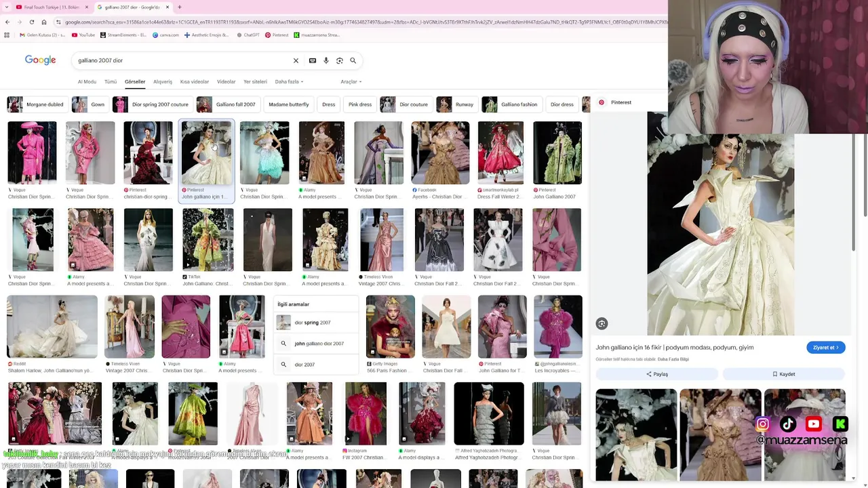Image resolution: width=868 pixels, height=488 pixels.
Task: Filter by the Galliano fall 2007 chip
Action: tap(228, 104)
